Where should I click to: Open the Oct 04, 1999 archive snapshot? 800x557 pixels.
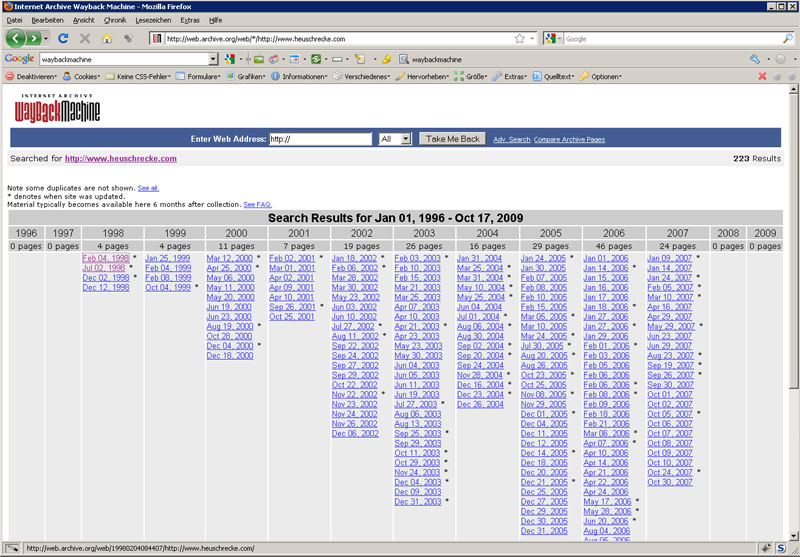click(x=167, y=287)
